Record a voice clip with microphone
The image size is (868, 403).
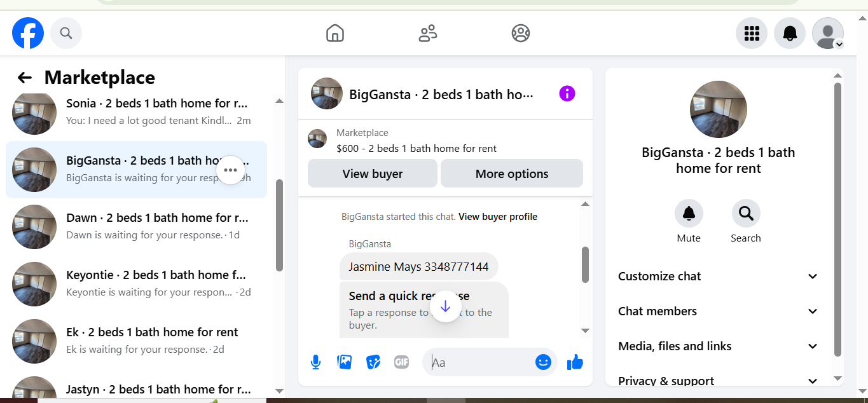point(315,362)
